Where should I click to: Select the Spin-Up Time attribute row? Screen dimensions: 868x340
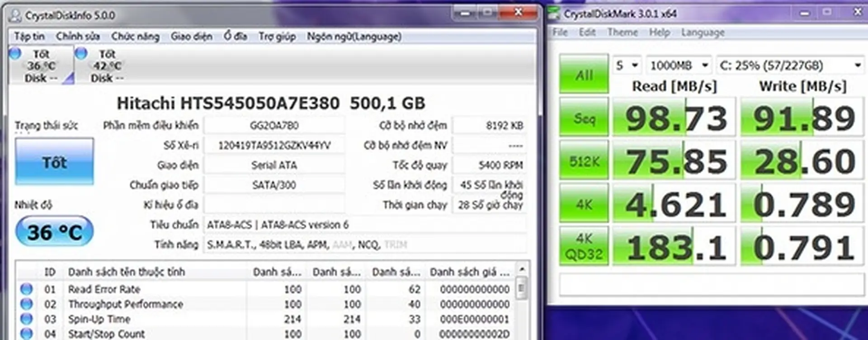(266, 319)
